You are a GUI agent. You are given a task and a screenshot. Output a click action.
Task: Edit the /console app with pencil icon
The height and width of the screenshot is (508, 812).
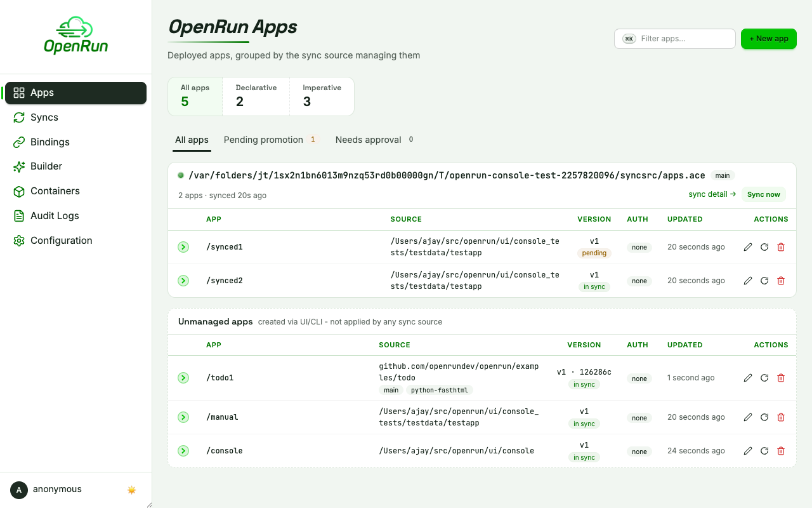pyautogui.click(x=748, y=451)
